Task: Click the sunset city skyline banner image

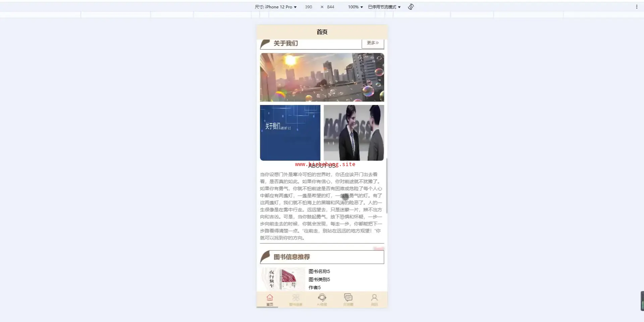Action: [x=322, y=77]
